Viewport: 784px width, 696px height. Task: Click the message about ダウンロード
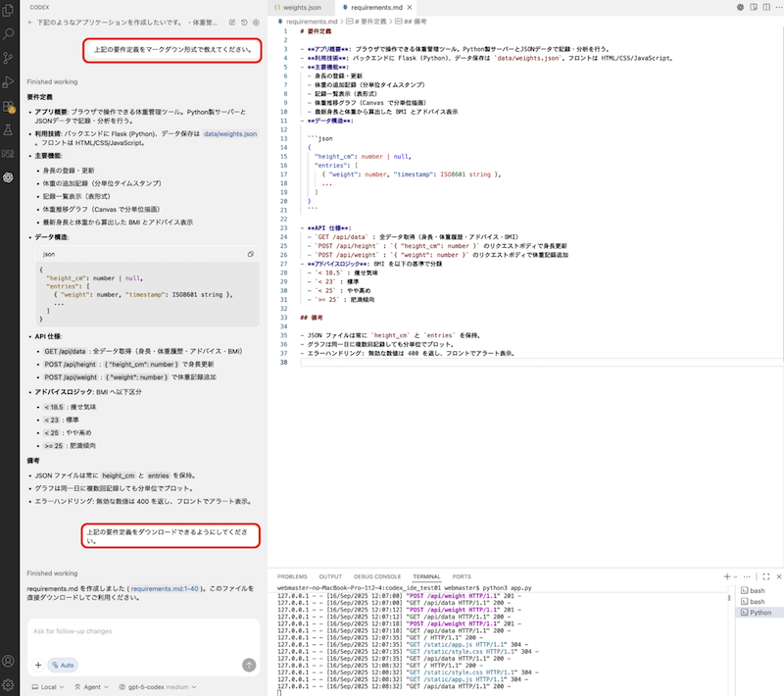click(171, 536)
